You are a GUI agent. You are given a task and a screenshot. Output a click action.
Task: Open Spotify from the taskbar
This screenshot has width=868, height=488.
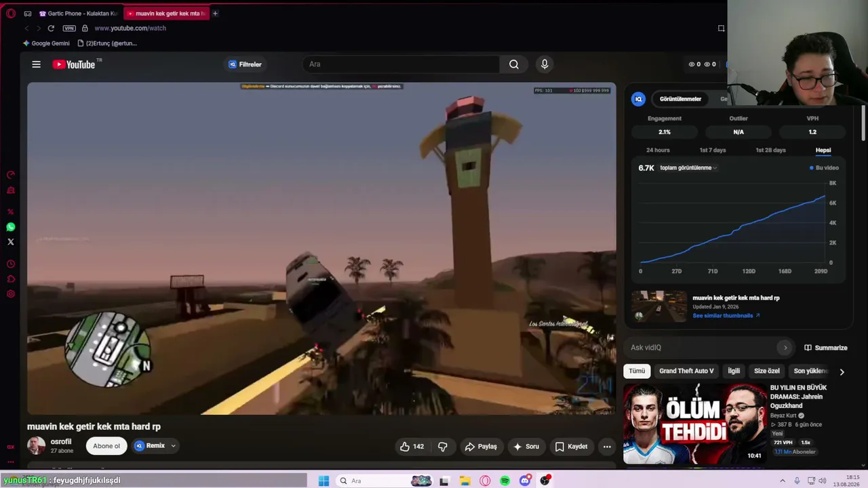(505, 481)
